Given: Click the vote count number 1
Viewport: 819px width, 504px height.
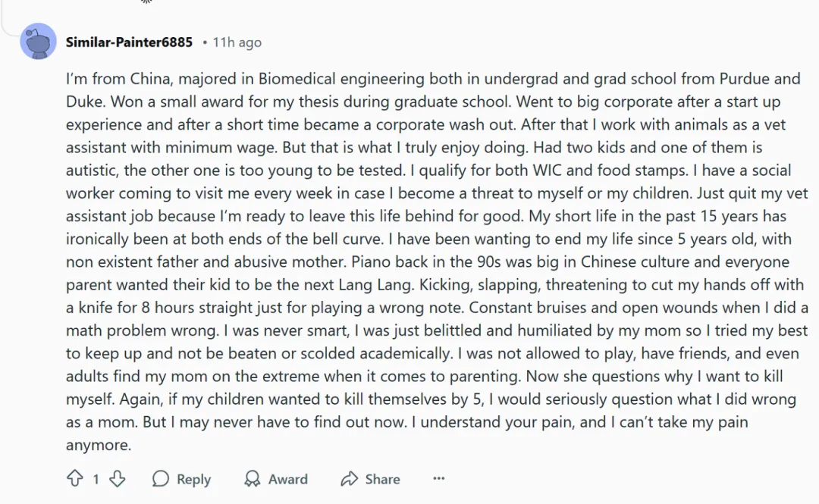Looking at the screenshot, I should (96, 479).
